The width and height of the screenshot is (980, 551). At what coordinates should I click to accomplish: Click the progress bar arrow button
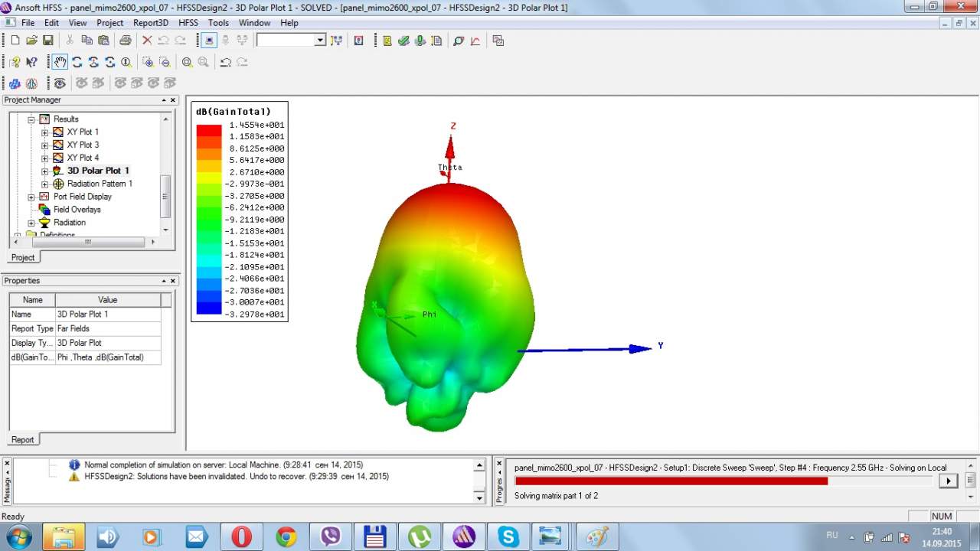(948, 481)
